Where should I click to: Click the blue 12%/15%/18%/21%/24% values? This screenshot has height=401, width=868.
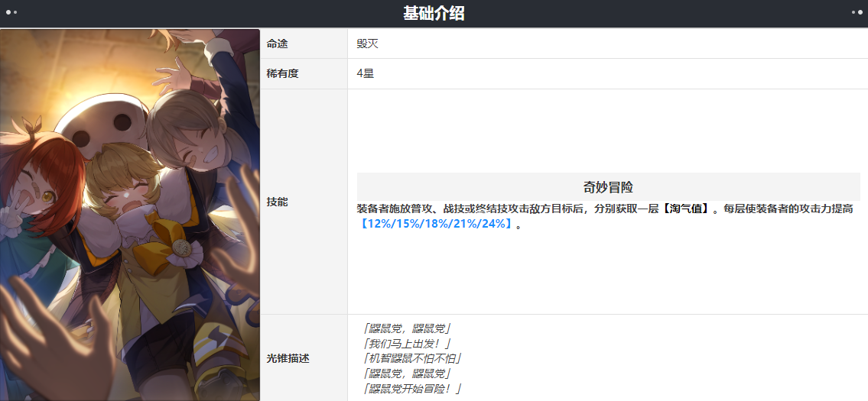click(x=437, y=225)
